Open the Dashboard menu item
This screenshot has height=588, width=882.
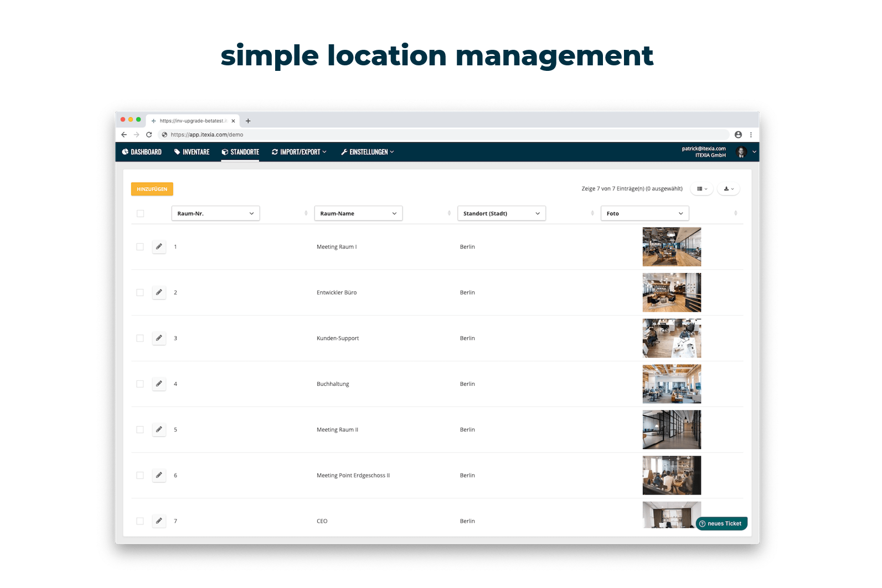[x=142, y=152]
